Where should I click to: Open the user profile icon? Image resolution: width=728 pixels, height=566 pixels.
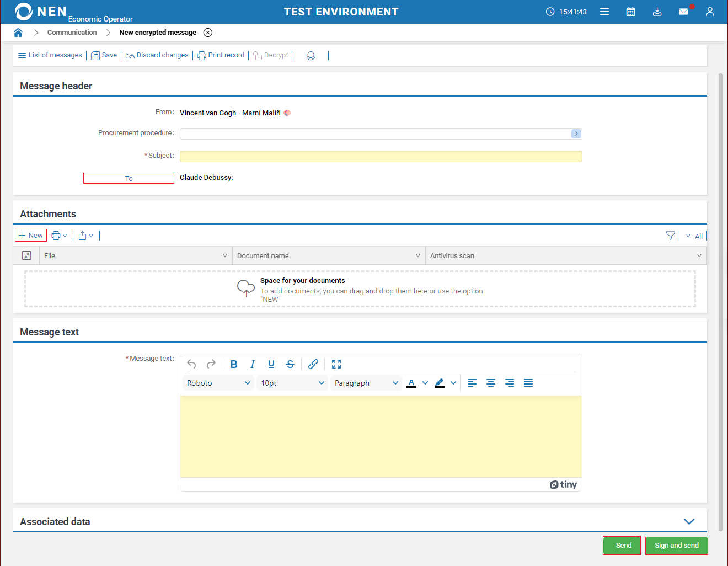pyautogui.click(x=710, y=12)
